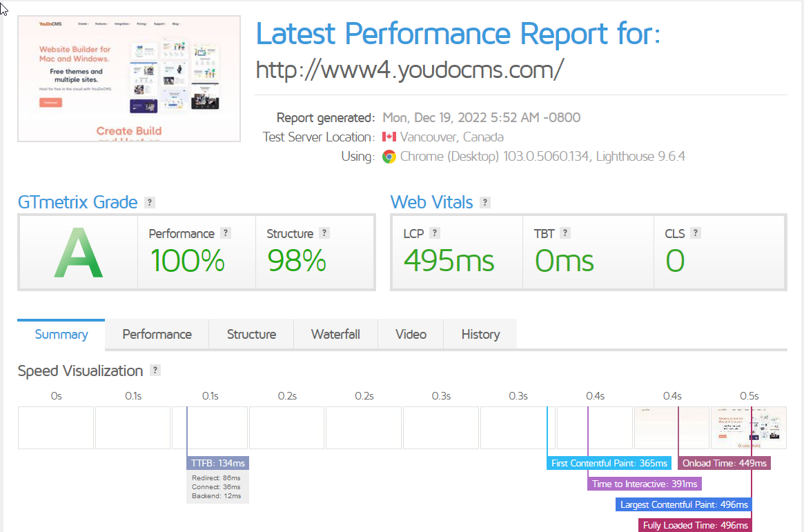Image resolution: width=804 pixels, height=532 pixels.
Task: Click the First Contentful Paint marker
Action: click(609, 463)
